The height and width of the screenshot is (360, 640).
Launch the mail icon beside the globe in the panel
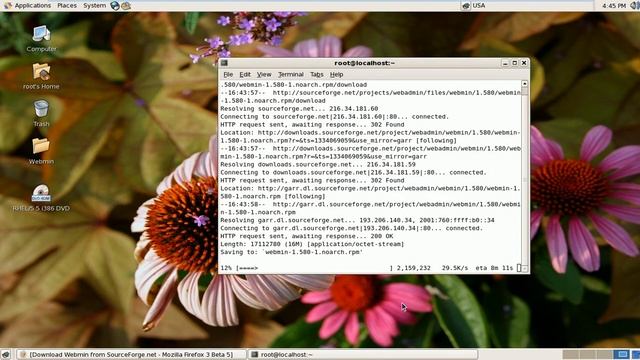126,5
